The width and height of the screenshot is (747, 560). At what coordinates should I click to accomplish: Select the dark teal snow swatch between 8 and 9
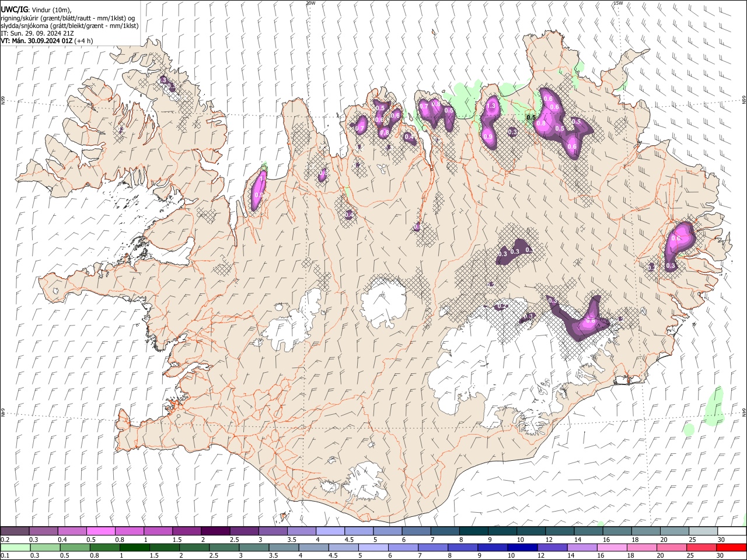click(473, 531)
